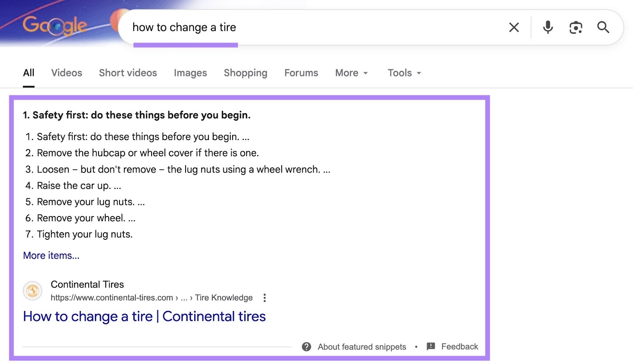Open the Tools dropdown
633x364 pixels.
click(x=404, y=73)
